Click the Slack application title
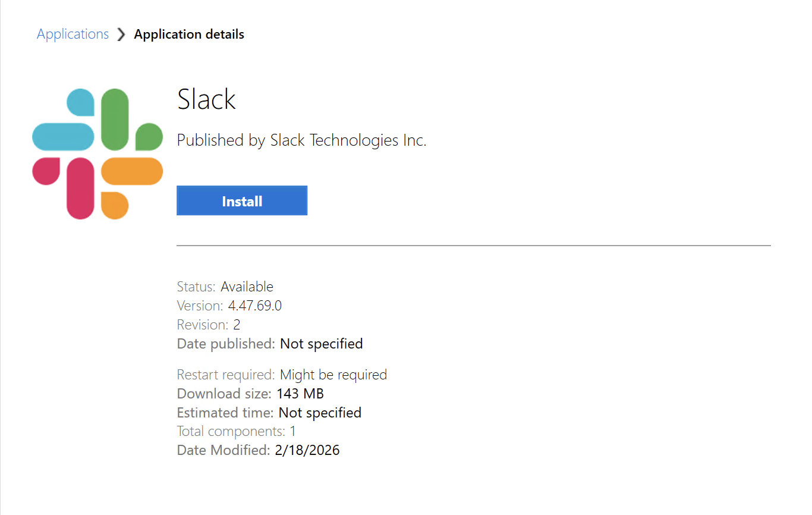 (206, 99)
